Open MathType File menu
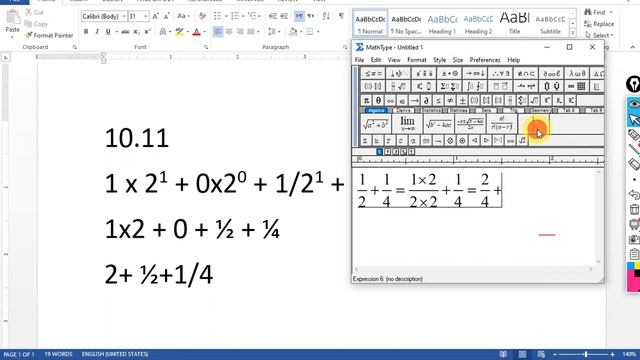The image size is (640, 360). [x=359, y=60]
